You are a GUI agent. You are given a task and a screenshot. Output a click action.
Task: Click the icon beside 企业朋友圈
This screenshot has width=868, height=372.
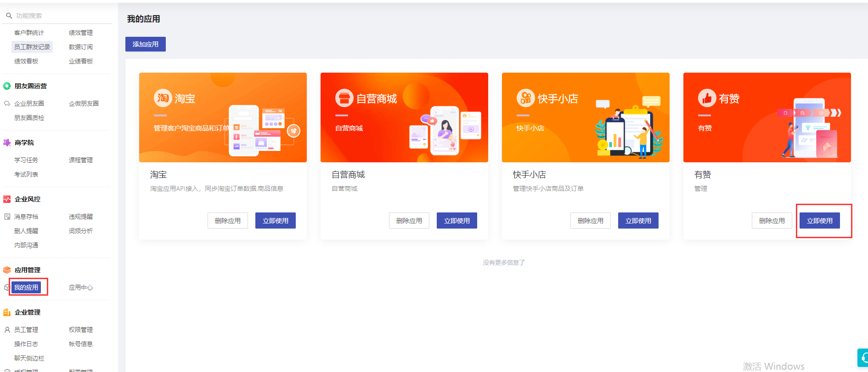[x=7, y=103]
